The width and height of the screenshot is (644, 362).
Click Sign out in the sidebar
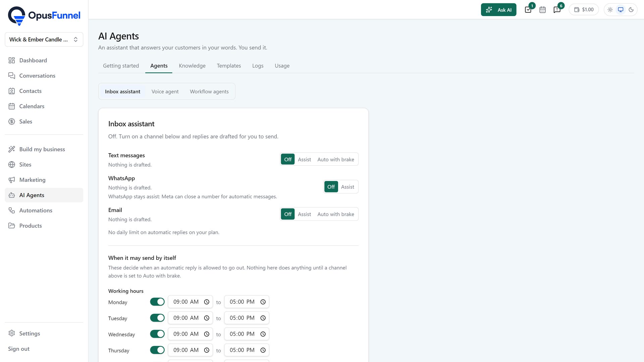coord(19,349)
